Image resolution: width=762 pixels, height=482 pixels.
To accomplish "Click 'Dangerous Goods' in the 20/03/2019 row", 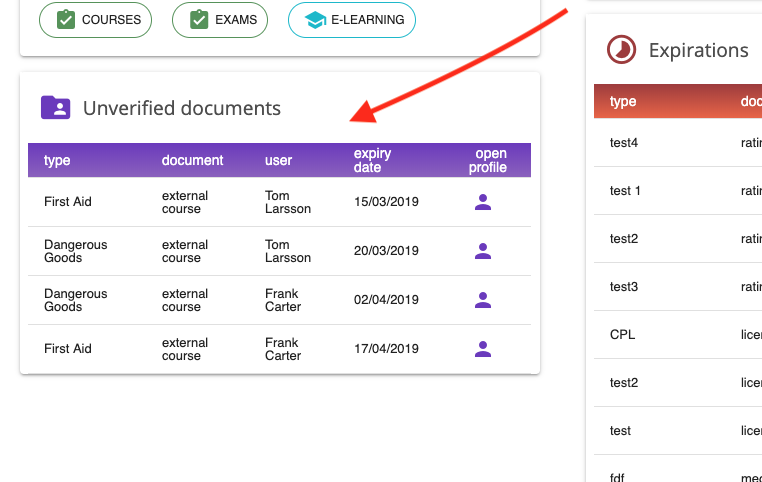I will [x=75, y=251].
